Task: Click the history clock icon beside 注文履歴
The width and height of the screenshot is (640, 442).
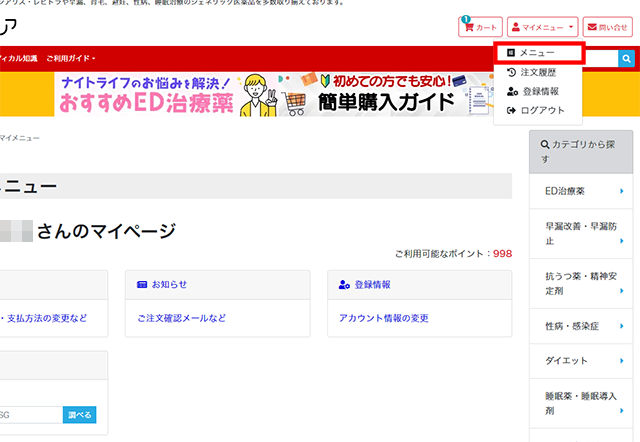Action: click(x=511, y=73)
